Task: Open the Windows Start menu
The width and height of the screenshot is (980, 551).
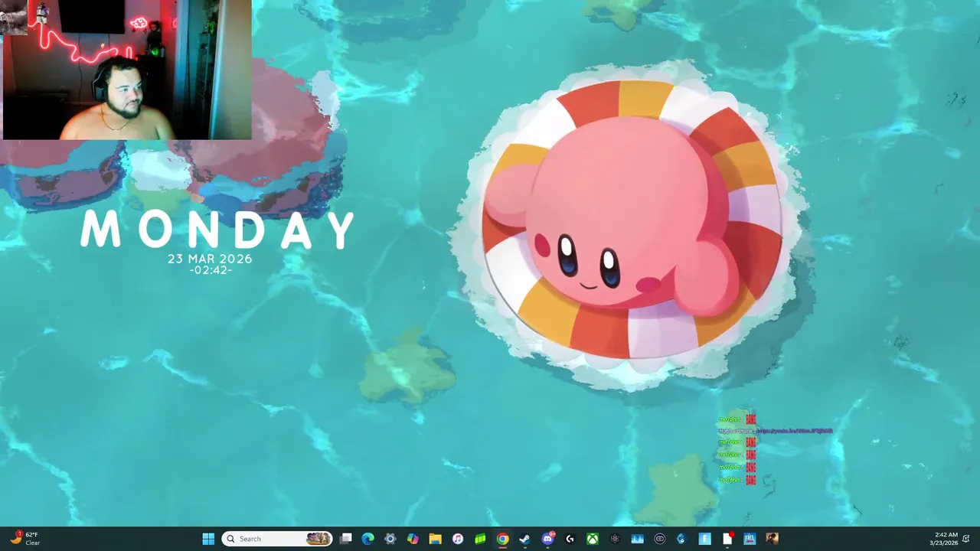Action: pyautogui.click(x=208, y=539)
